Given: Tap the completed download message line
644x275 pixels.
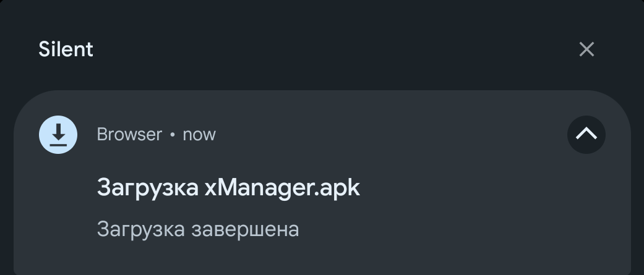Looking at the screenshot, I should pos(198,229).
